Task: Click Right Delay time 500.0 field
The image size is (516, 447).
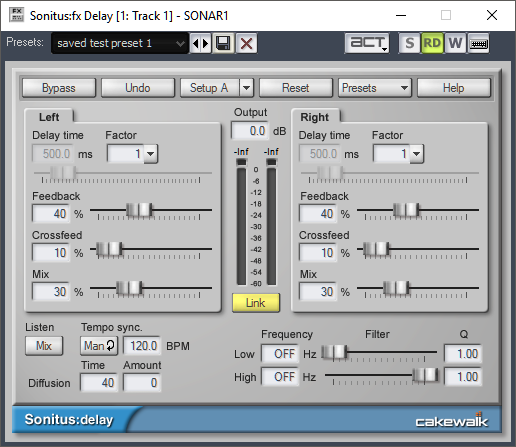Action: (320, 154)
